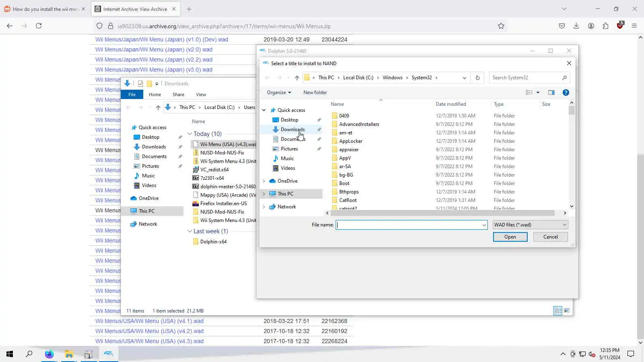Click Open in the NAND dialog
Image resolution: width=644 pixels, height=362 pixels.
(x=510, y=237)
